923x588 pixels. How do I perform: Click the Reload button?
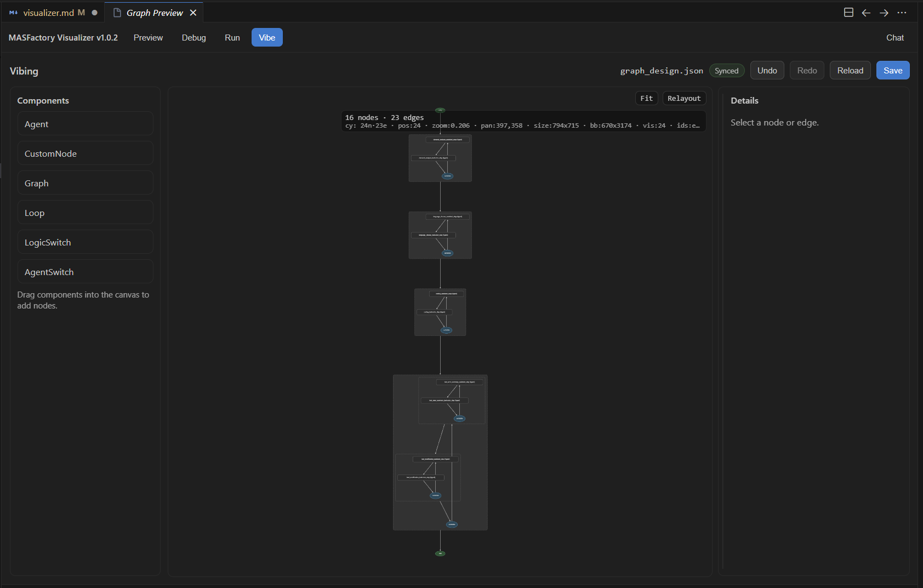point(850,71)
